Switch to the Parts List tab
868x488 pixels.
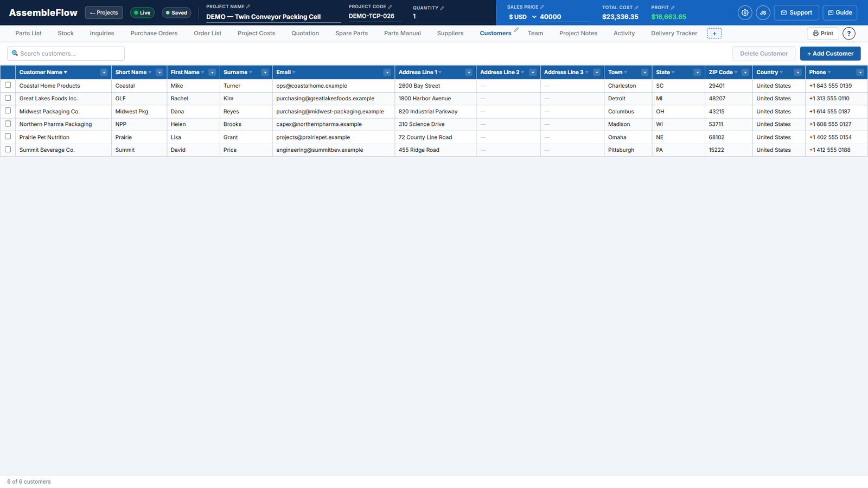(x=28, y=34)
